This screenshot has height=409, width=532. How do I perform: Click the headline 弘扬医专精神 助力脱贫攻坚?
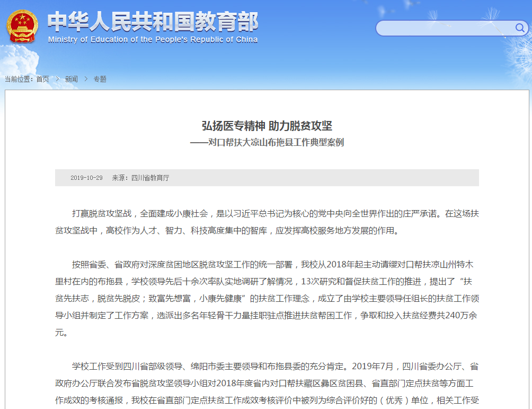click(267, 126)
